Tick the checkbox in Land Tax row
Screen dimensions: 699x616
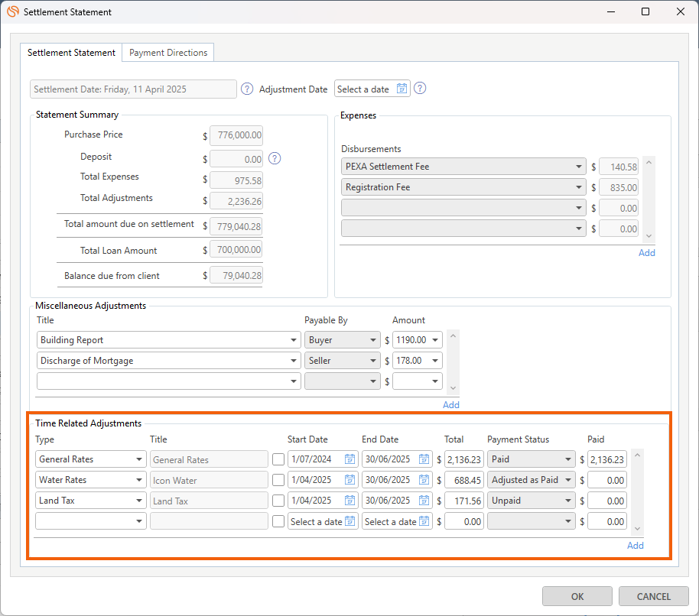(x=278, y=501)
